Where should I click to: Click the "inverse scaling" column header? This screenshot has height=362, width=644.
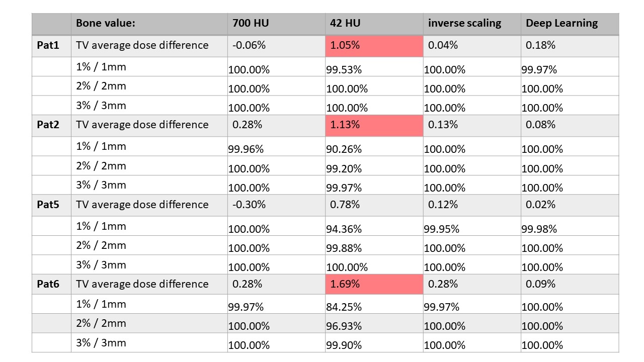click(464, 23)
